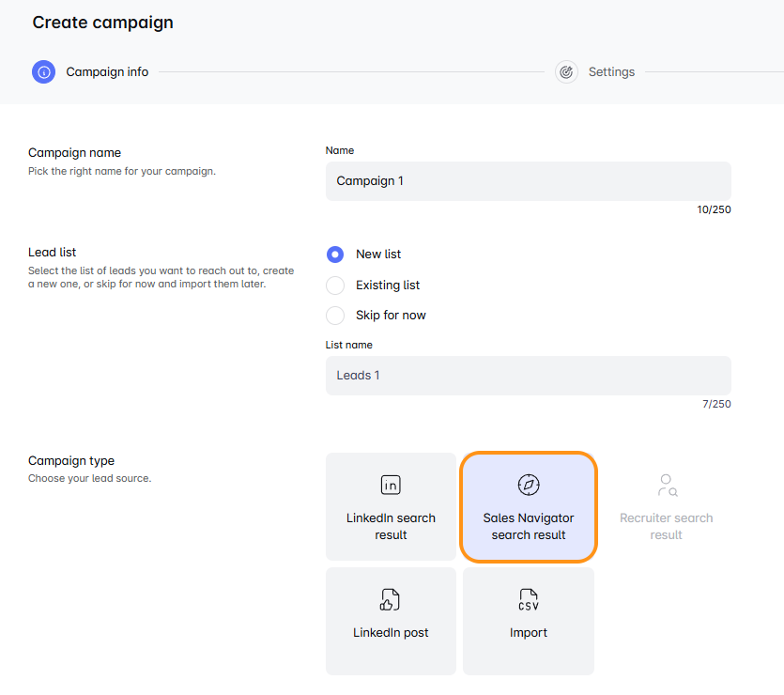Viewport: 784px width, 695px height.
Task: Click the LinkedIn post thumbs-up icon
Action: 391,599
